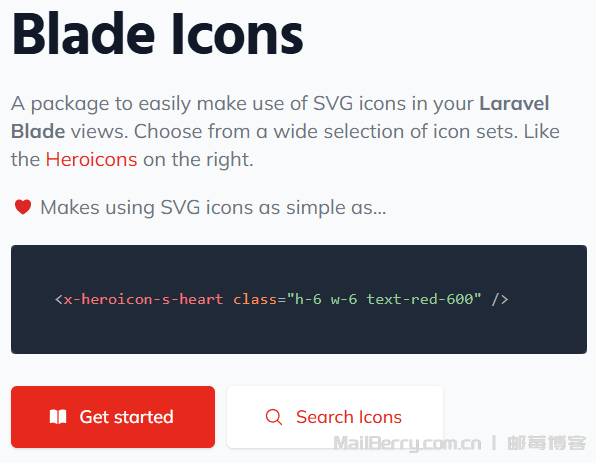Click text-red-600 in the code string

(x=420, y=299)
